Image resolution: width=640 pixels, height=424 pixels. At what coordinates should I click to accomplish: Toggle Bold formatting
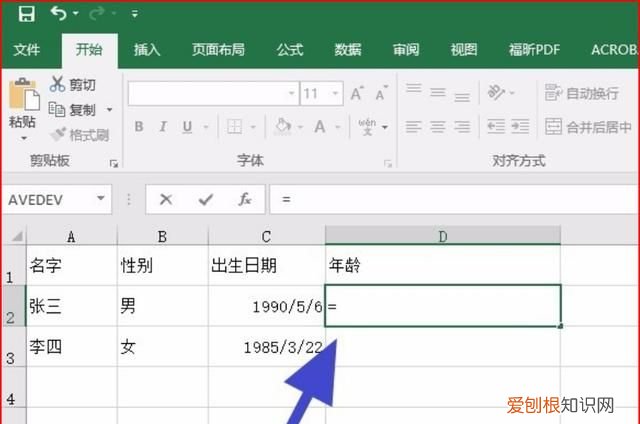(139, 127)
